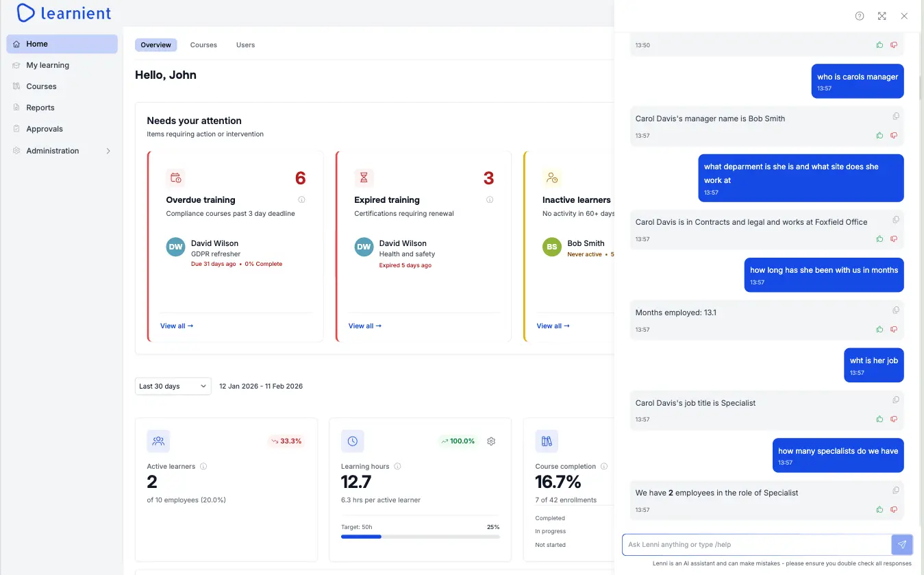
Task: Give thumbs up to Bob Smith answer
Action: [879, 135]
